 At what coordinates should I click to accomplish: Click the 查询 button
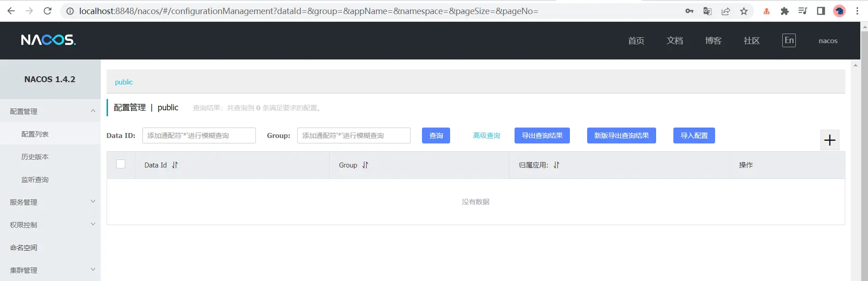(436, 135)
